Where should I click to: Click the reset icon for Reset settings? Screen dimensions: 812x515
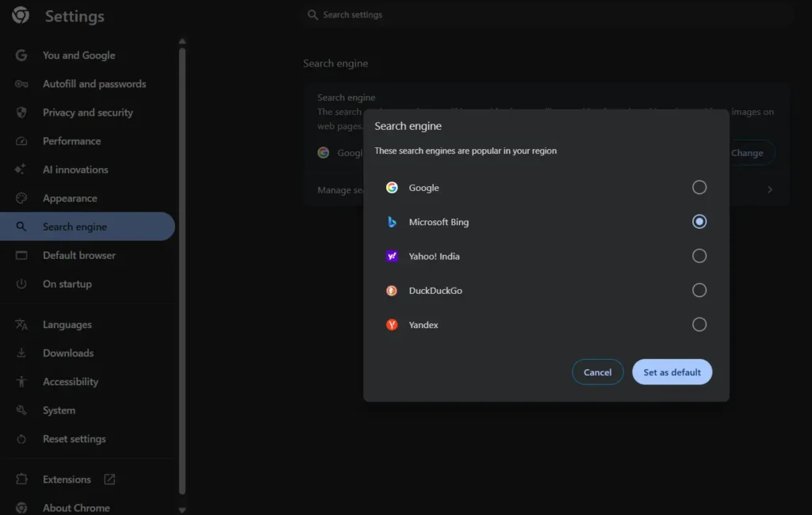(x=21, y=439)
